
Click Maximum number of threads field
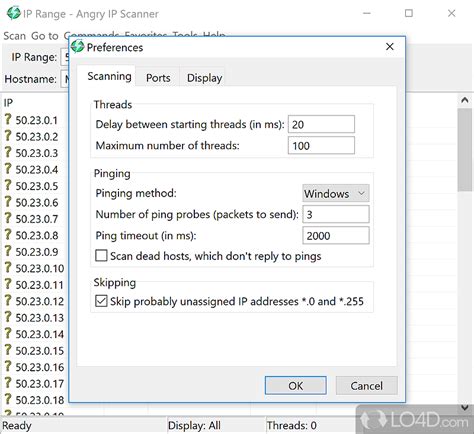coord(321,145)
